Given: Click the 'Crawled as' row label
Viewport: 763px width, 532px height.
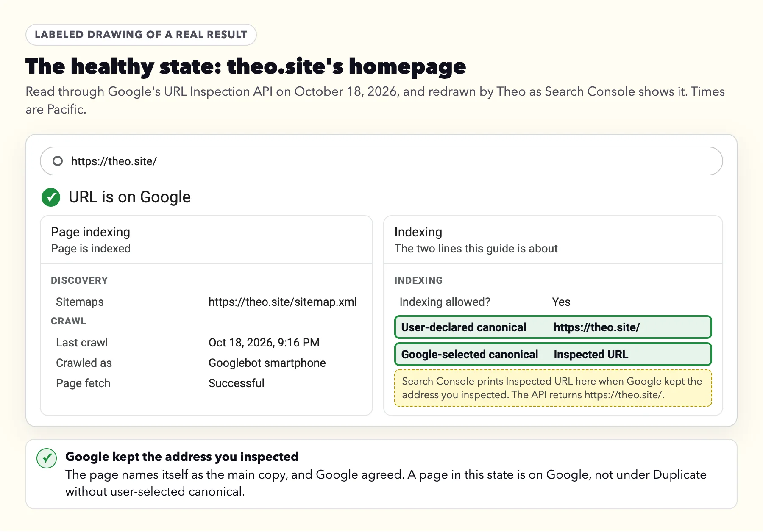Looking at the screenshot, I should click(84, 363).
